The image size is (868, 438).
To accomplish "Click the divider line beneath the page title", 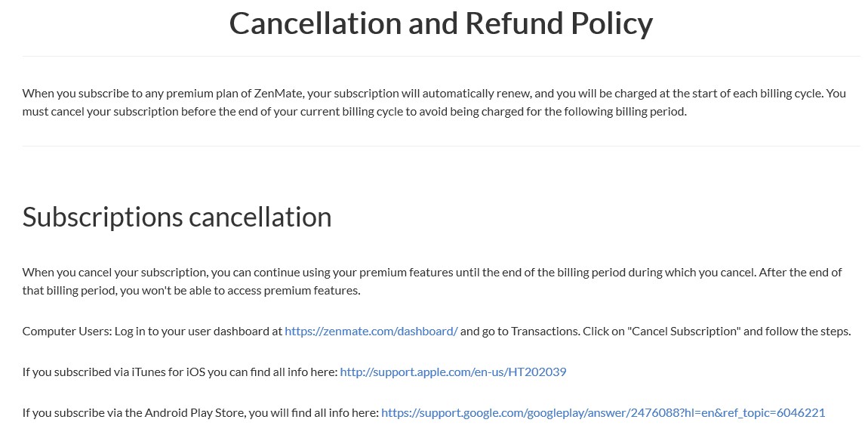I will 442,56.
